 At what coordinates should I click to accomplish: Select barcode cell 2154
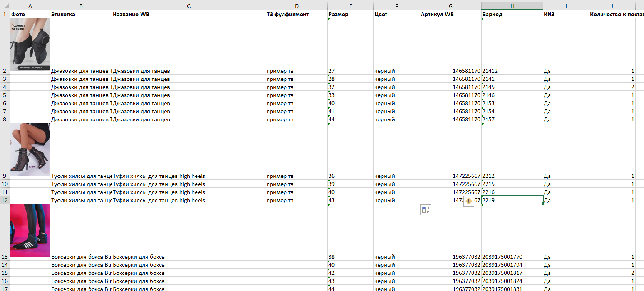point(512,111)
